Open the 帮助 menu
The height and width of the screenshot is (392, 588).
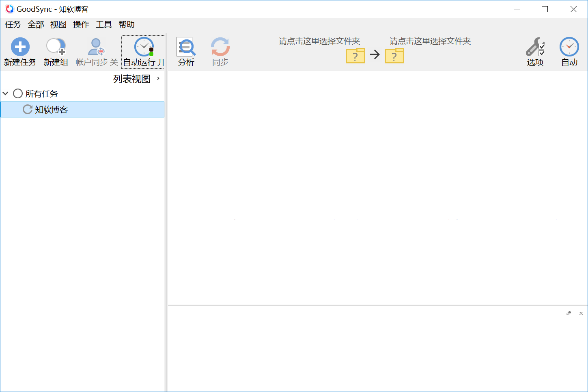click(x=127, y=24)
